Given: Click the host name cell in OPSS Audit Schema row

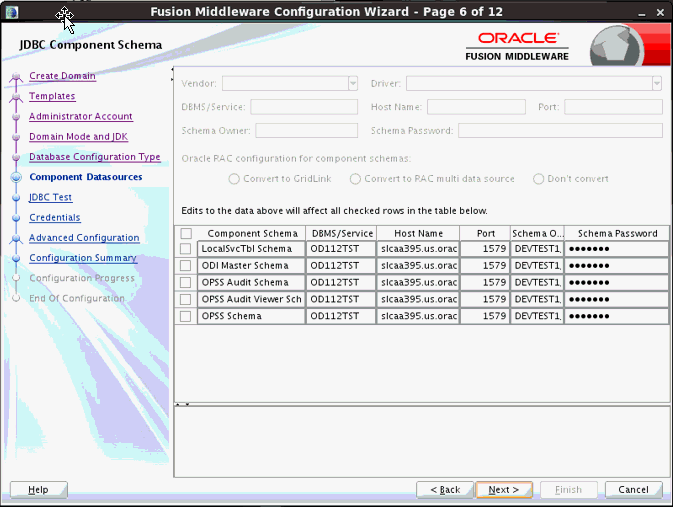Looking at the screenshot, I should tap(418, 282).
